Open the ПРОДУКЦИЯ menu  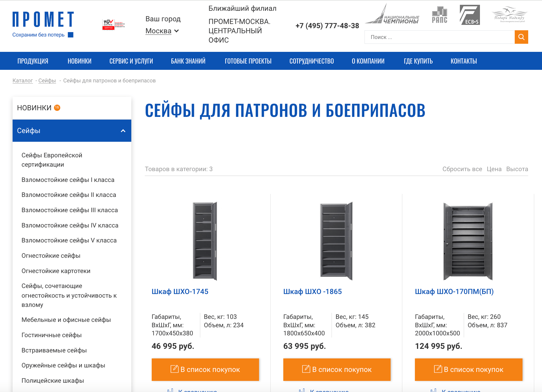(33, 61)
